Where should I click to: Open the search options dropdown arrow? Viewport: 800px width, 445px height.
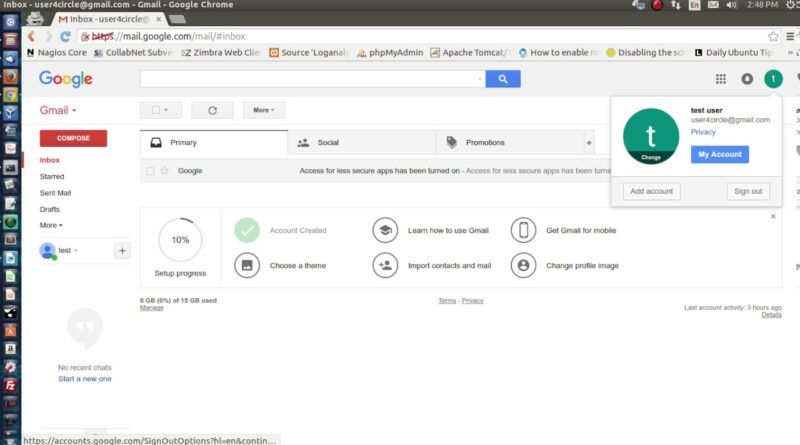480,79
